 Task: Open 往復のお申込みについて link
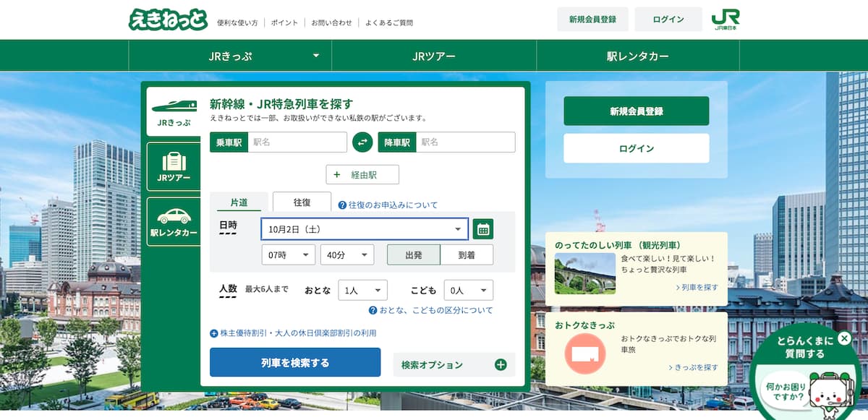pos(393,205)
